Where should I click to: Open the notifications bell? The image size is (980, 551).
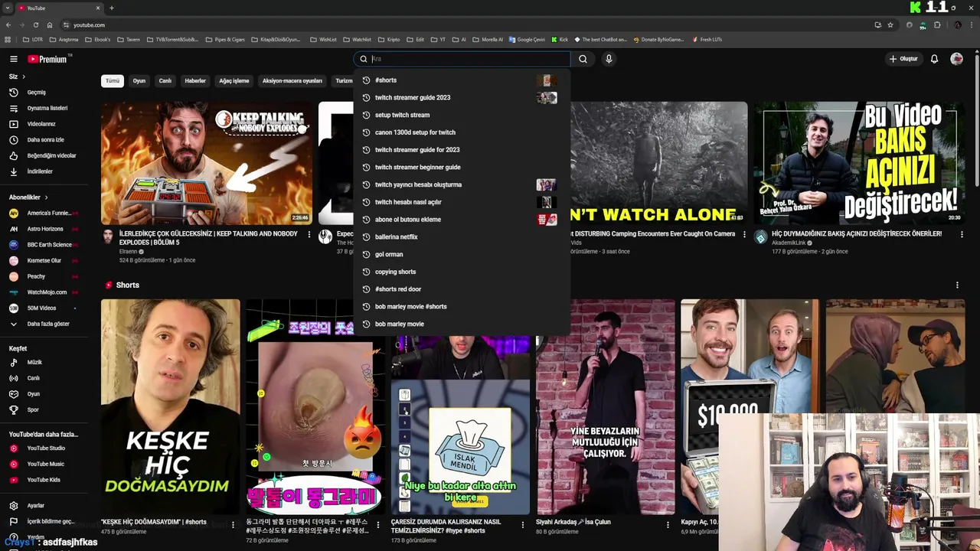point(934,59)
